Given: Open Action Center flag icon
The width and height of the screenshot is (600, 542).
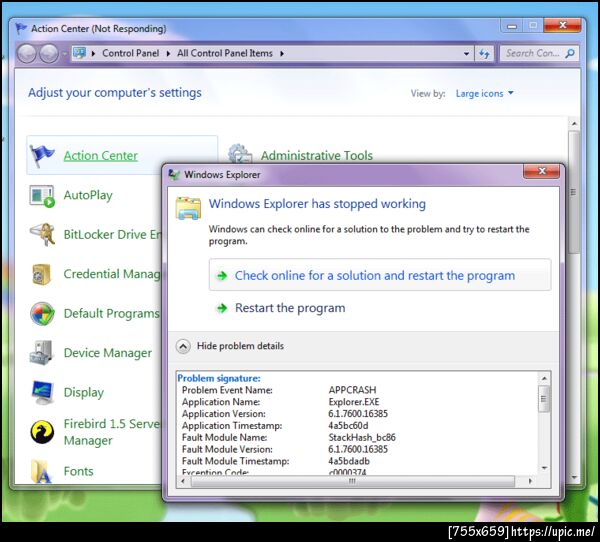Looking at the screenshot, I should coord(42,156).
